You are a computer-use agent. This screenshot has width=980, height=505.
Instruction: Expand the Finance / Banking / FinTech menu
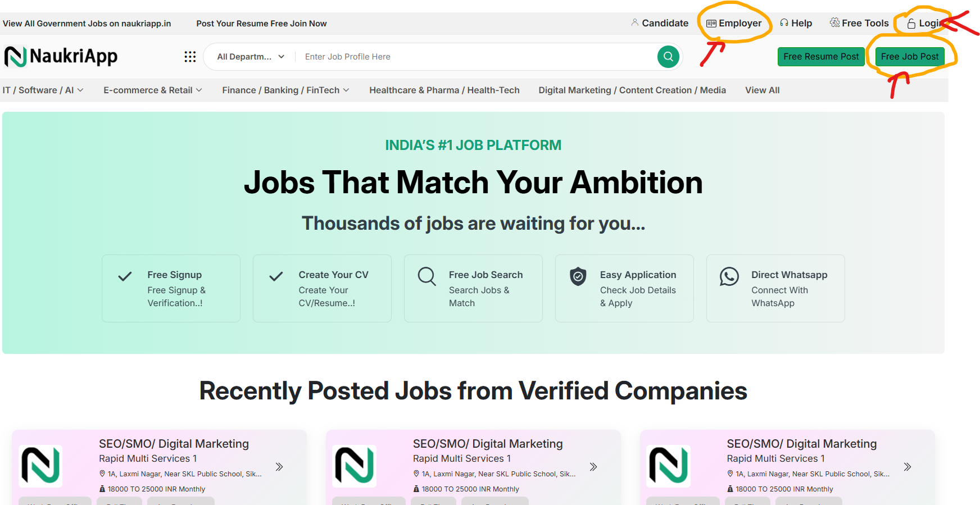coord(285,90)
